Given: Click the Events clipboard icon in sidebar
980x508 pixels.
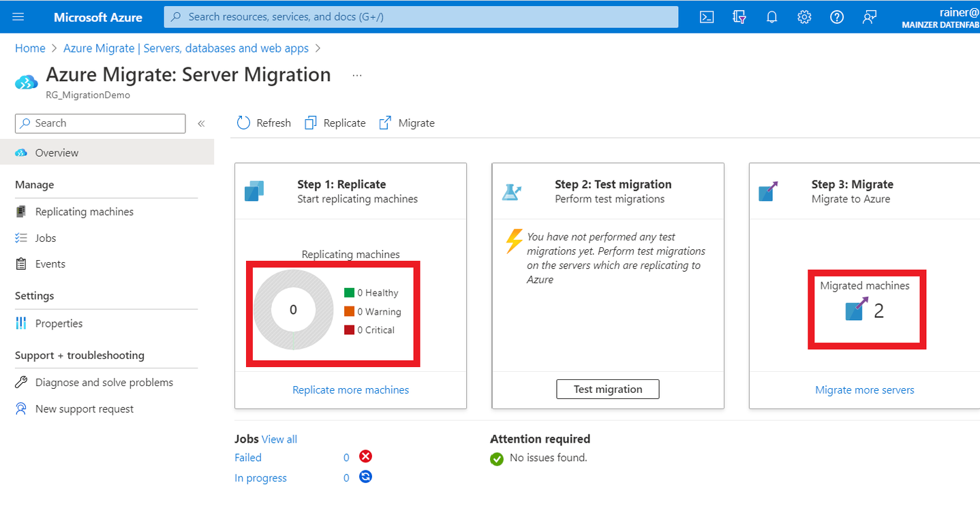Looking at the screenshot, I should point(21,264).
